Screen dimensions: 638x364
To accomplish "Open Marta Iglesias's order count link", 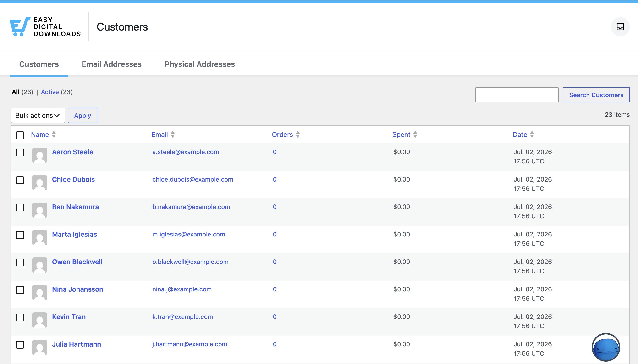I will [275, 234].
